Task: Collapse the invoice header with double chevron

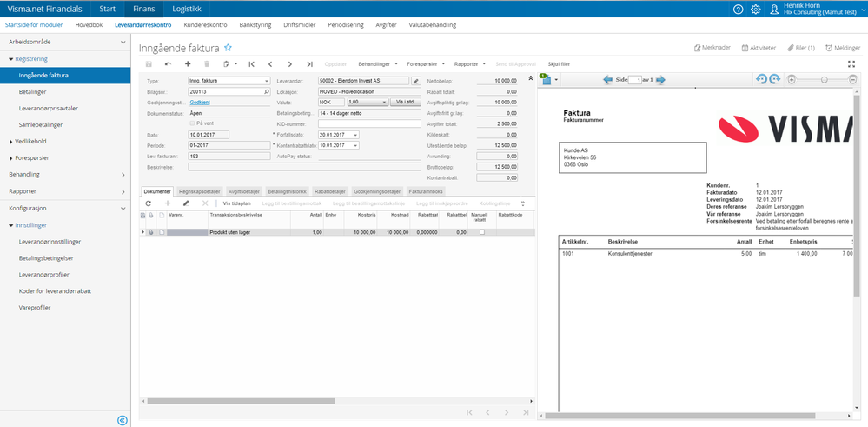Action: [x=530, y=78]
